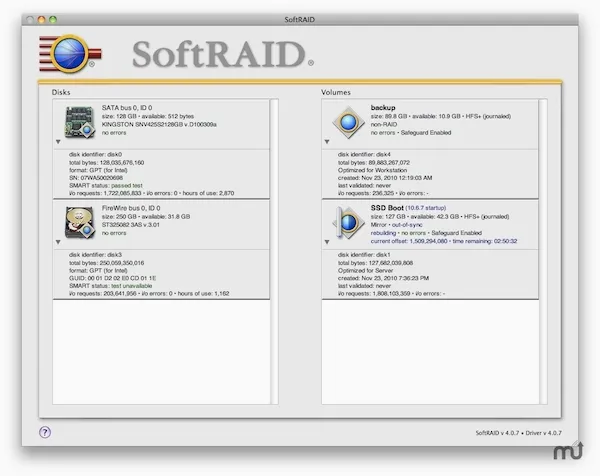600x476 pixels.
Task: Click the yellow minimize window button
Action: (x=41, y=20)
